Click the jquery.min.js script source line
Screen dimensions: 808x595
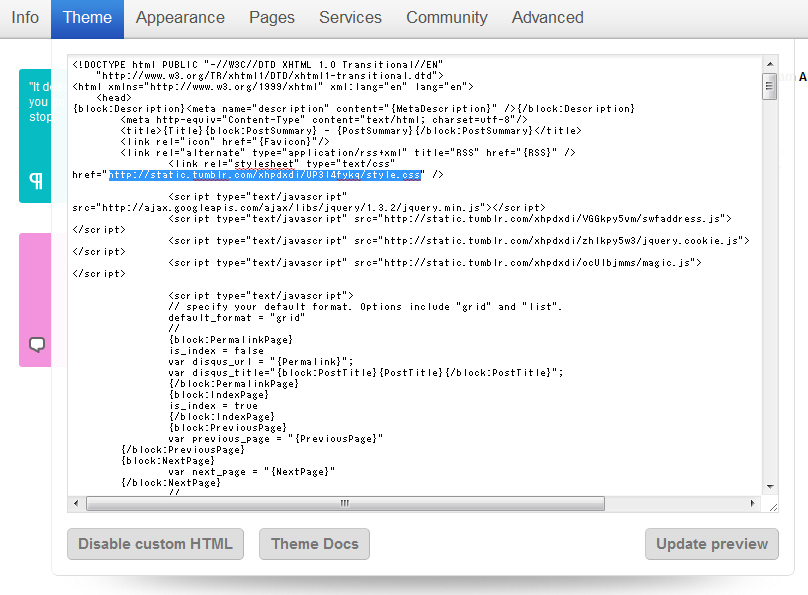point(309,208)
